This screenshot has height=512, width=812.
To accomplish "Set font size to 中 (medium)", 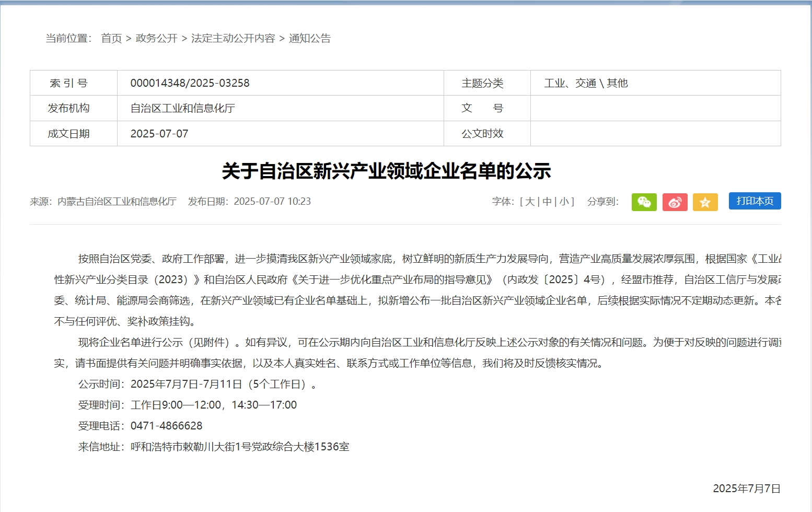I will click(547, 202).
